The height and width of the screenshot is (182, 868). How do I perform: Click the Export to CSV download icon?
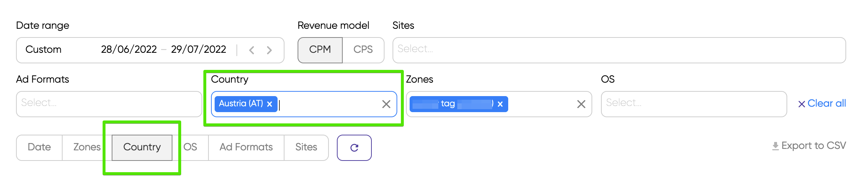point(776,146)
